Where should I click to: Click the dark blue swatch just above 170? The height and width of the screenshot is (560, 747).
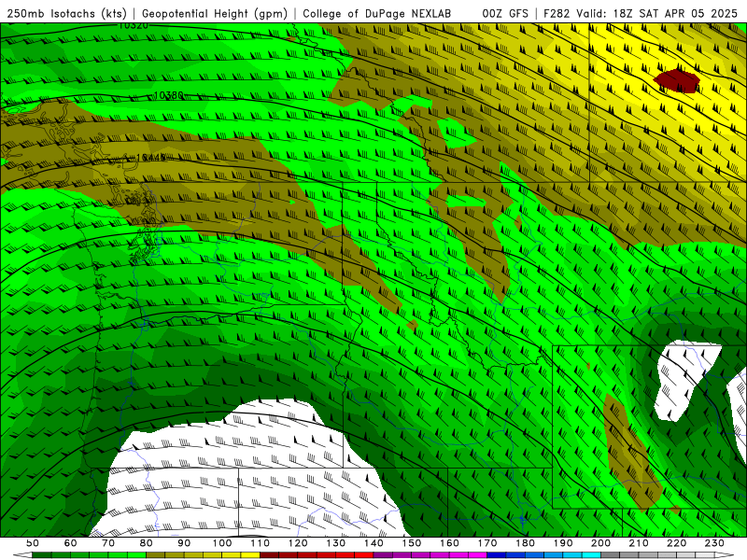pyautogui.click(x=497, y=555)
